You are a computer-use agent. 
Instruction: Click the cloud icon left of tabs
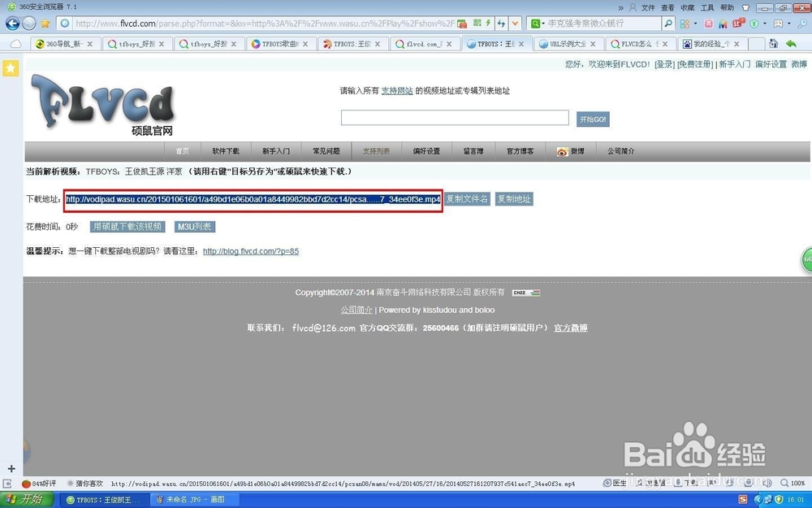tap(16, 44)
